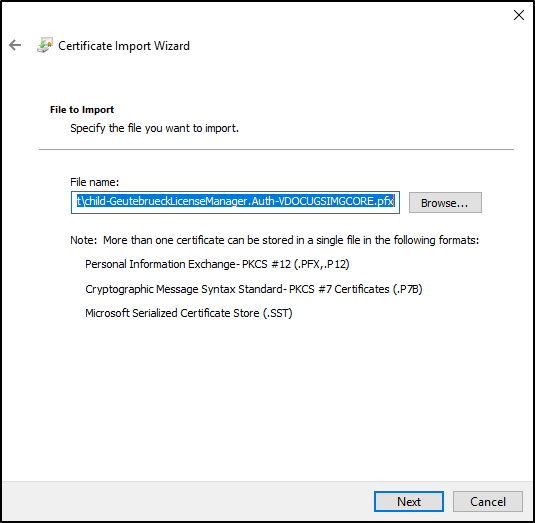Click the File to Import heading
This screenshot has width=535, height=523.
pyautogui.click(x=82, y=110)
